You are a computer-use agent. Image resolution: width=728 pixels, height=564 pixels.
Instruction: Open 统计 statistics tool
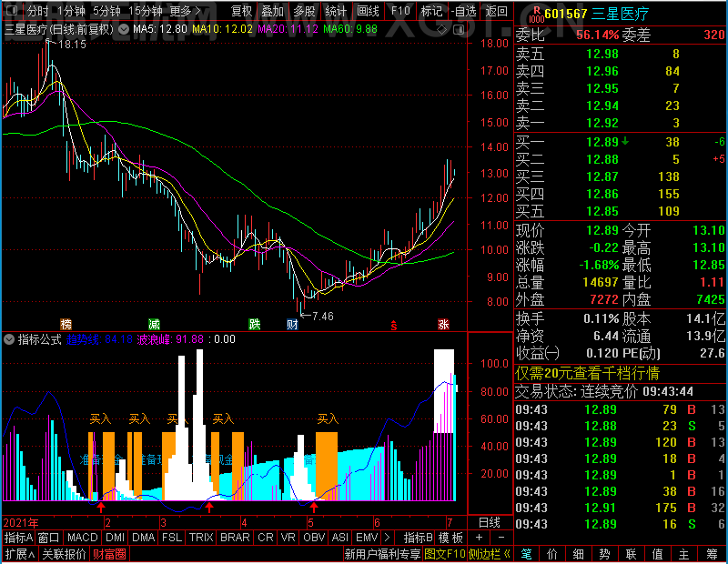tap(336, 11)
